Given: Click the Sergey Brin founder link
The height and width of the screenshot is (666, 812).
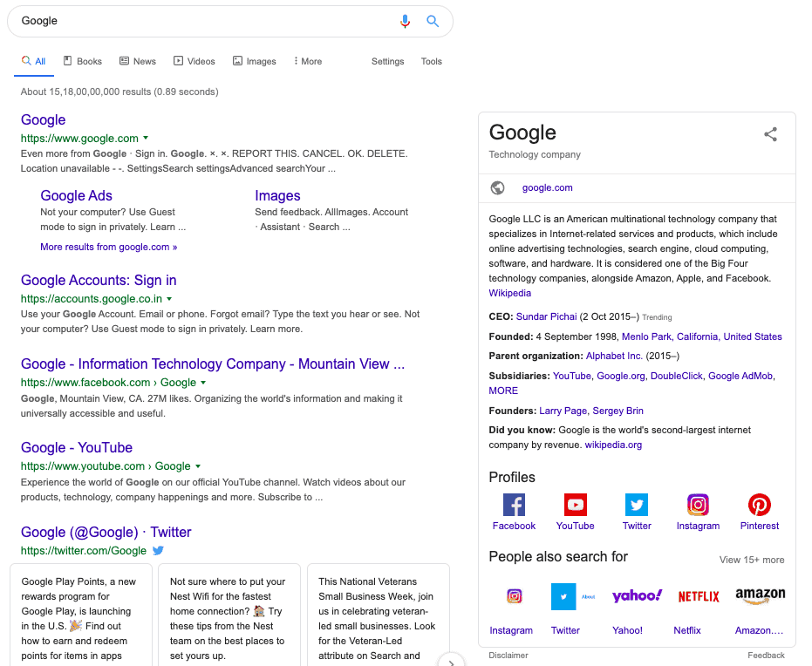Looking at the screenshot, I should pyautogui.click(x=618, y=411).
